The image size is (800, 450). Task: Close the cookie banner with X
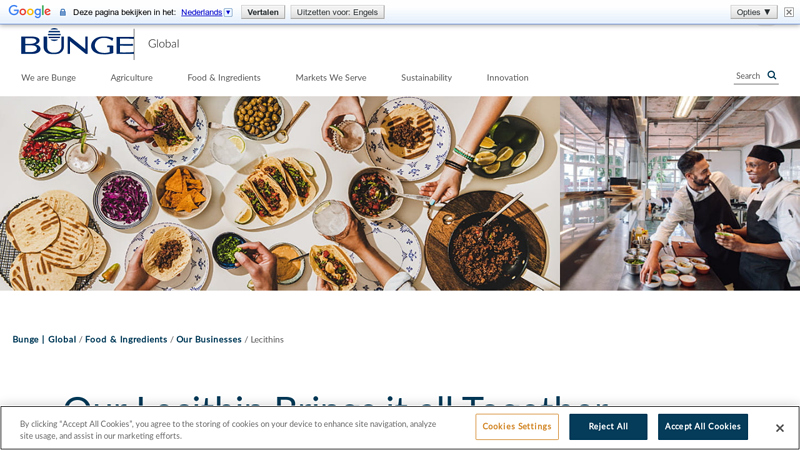tap(779, 428)
